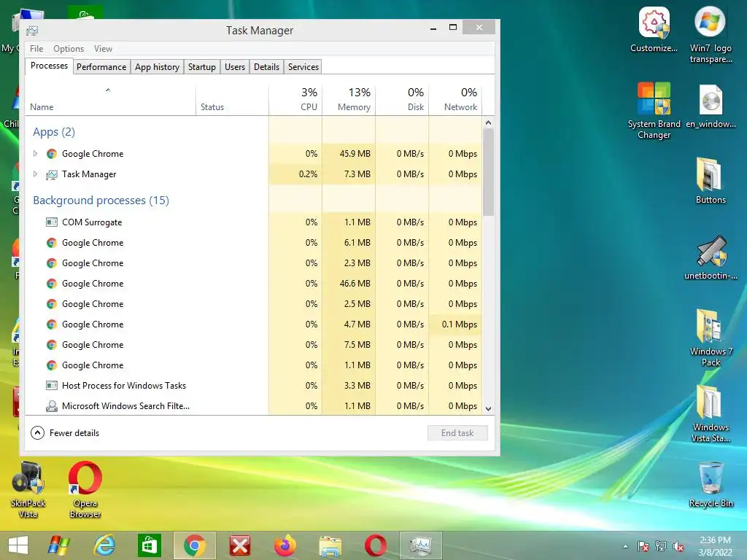The image size is (747, 560).
Task: Click the Apps (2) group header
Action: pyautogui.click(x=54, y=132)
